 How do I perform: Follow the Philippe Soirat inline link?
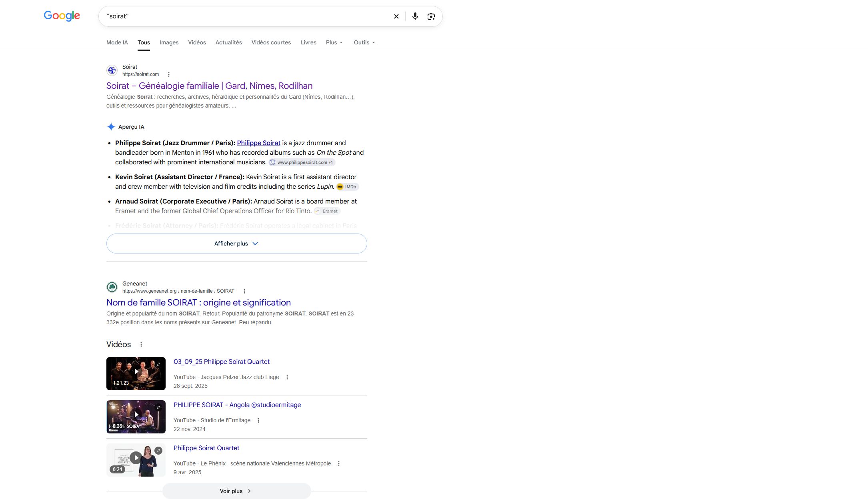pos(258,143)
